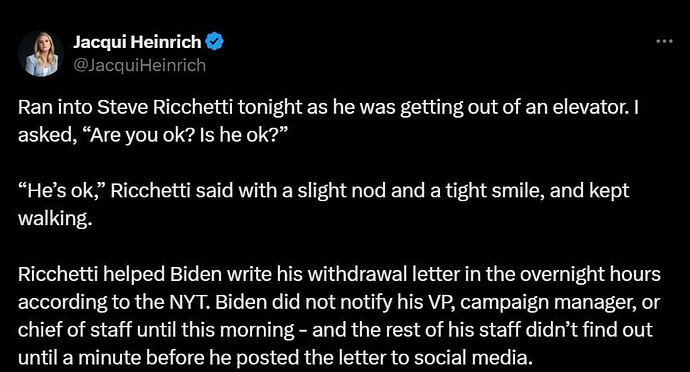Click the quote "Are you ok? Is he ok?"
690x372 pixels.
[x=183, y=135]
